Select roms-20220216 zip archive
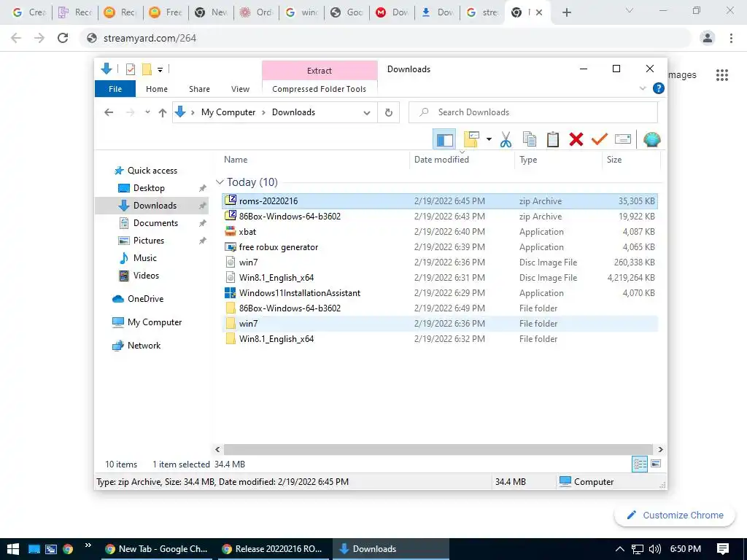The image size is (747, 560). [440, 201]
